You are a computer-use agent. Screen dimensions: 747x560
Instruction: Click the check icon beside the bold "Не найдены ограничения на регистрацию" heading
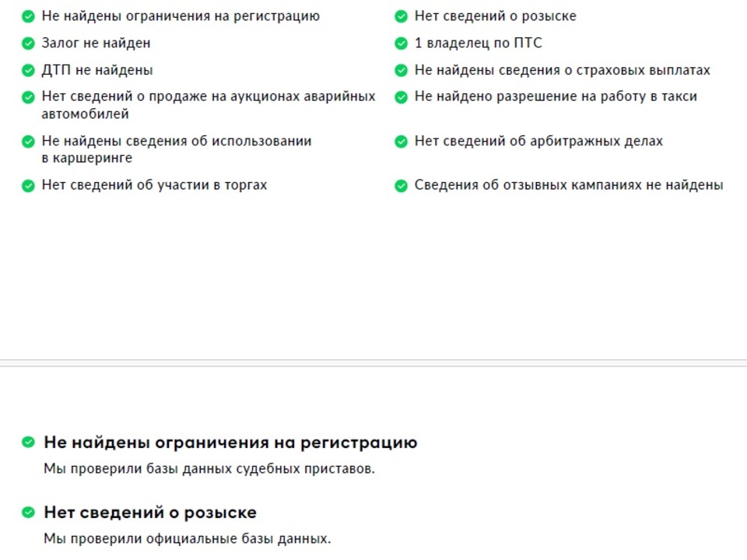point(28,443)
